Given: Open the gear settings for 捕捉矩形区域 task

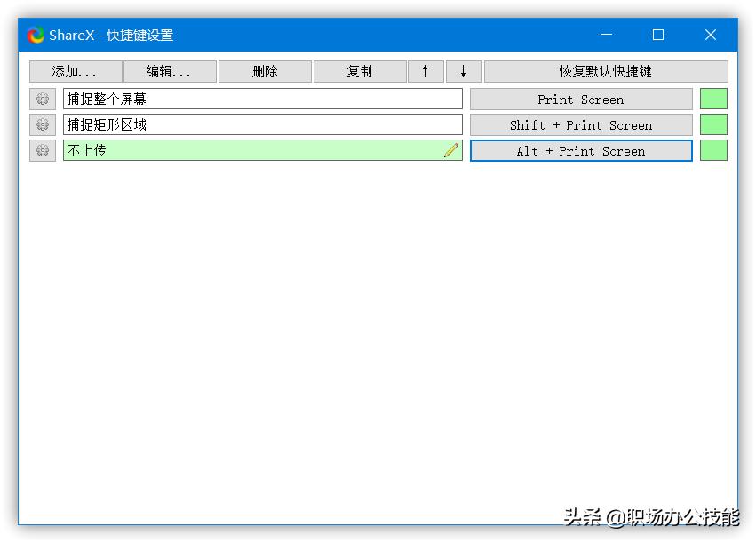Looking at the screenshot, I should (x=41, y=124).
